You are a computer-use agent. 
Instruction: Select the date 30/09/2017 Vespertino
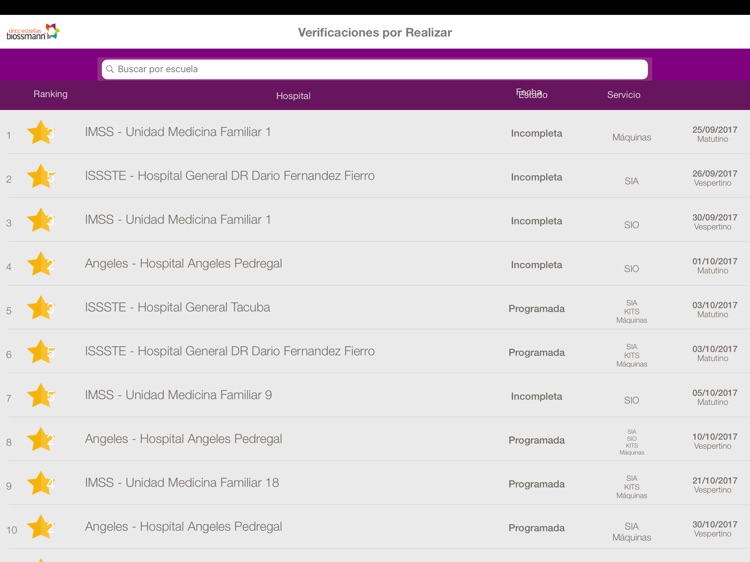(715, 222)
